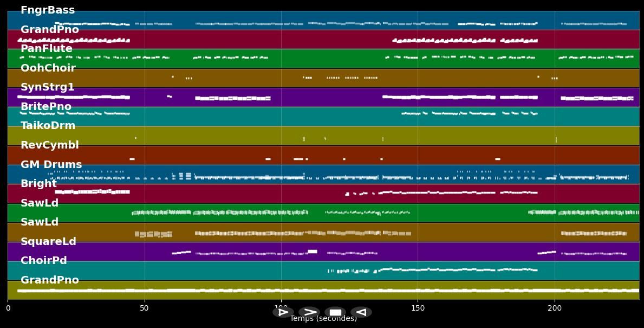Select the PanFlute track label

tap(47, 49)
